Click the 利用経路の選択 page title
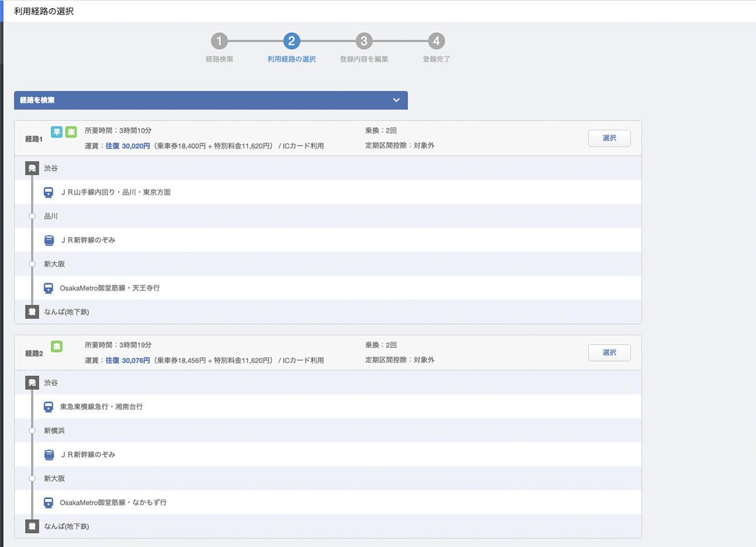756x547 pixels. pos(43,11)
